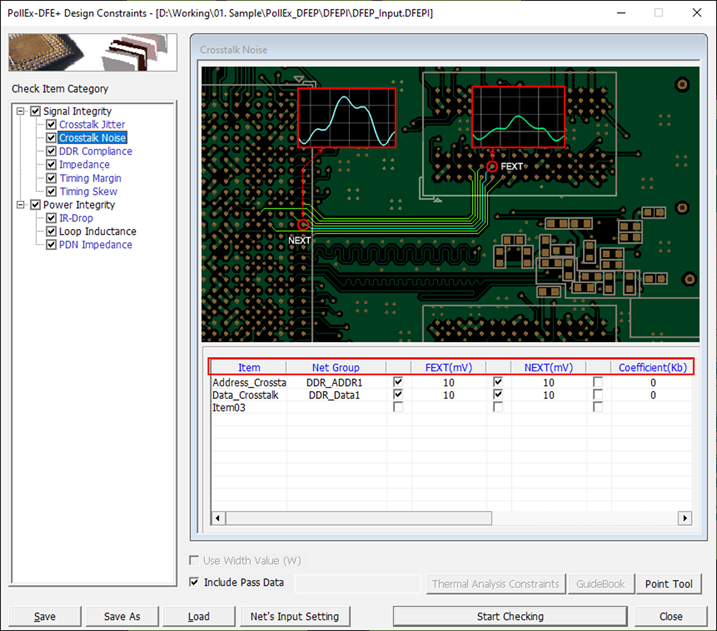Collapse the Power Integrity tree node

[22, 205]
